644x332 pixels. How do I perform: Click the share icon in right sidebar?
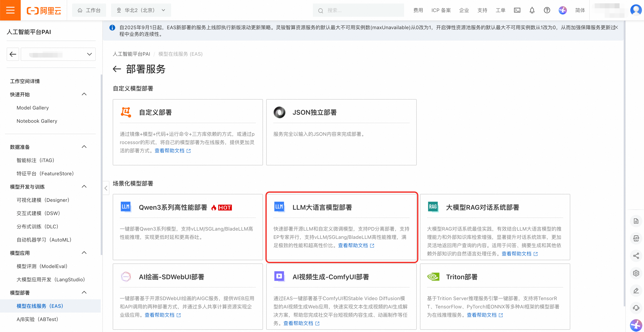pos(636,256)
